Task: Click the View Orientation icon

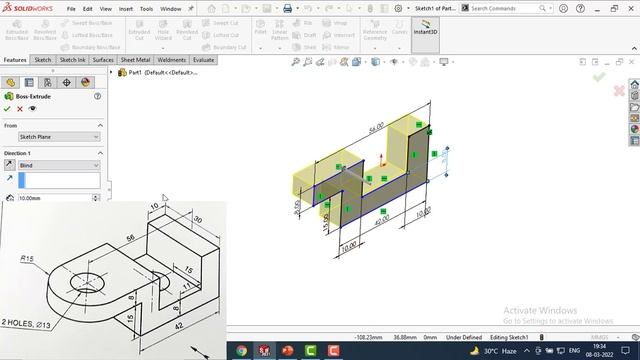Action: [356, 62]
